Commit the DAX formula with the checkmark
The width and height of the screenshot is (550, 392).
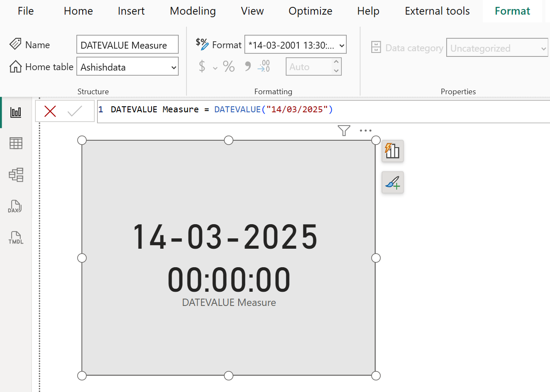(x=74, y=111)
